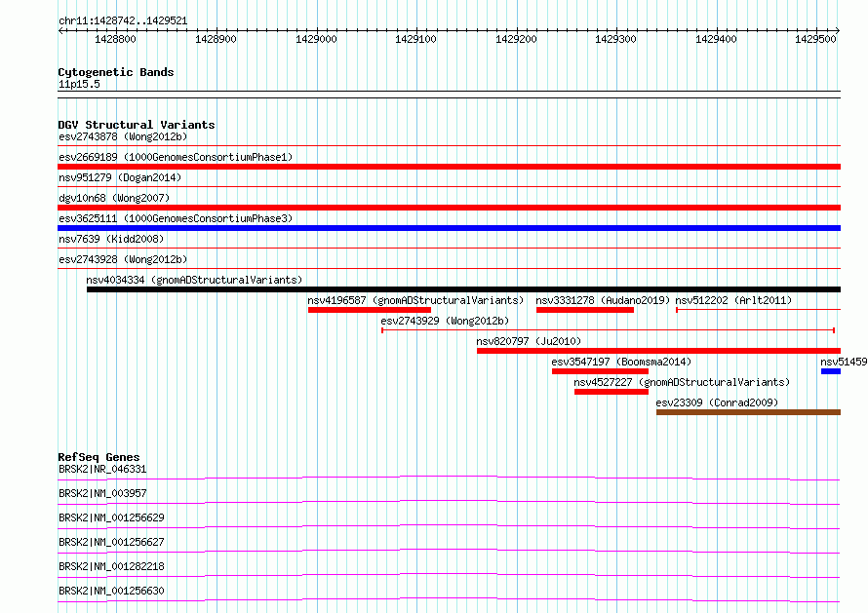The width and height of the screenshot is (868, 613).
Task: Open variant label esv2743878 (Wong2012b)
Action: pyautogui.click(x=123, y=136)
